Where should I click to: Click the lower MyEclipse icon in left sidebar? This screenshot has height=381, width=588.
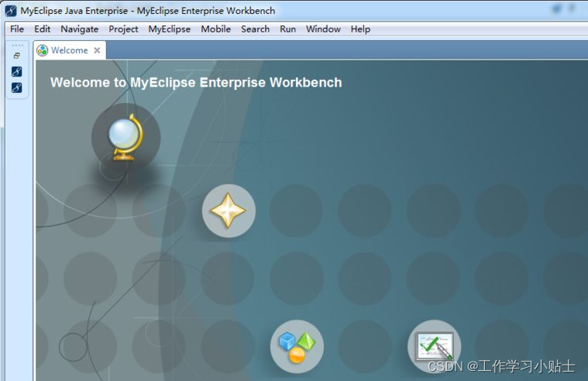[x=16, y=88]
